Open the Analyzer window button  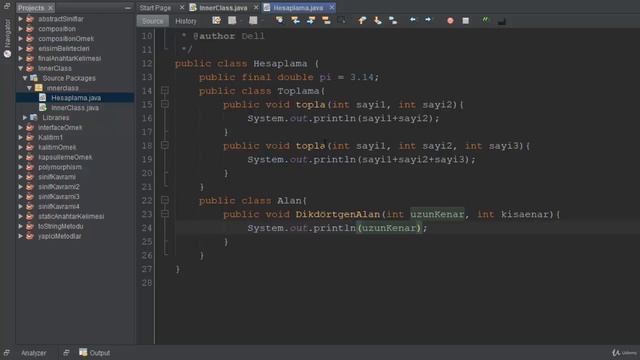coord(33,353)
